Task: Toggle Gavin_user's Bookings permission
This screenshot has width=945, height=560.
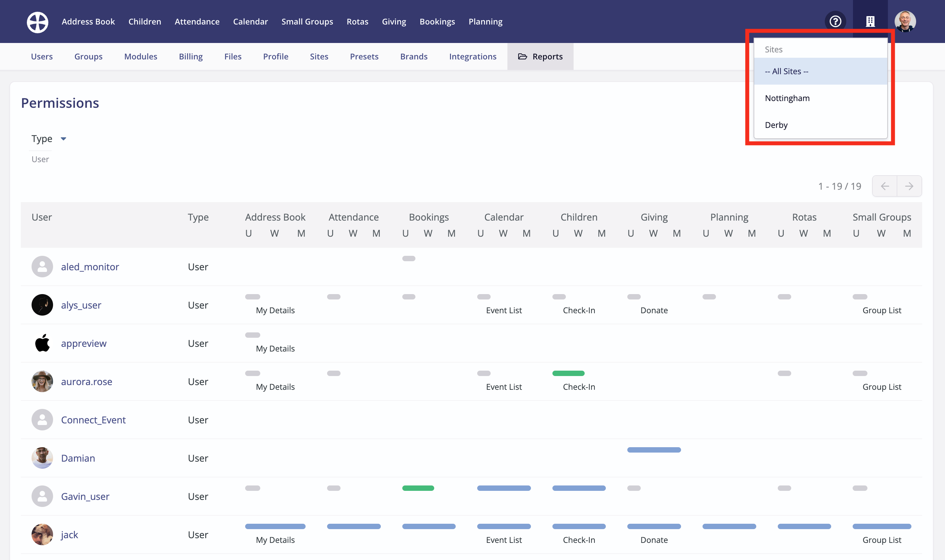Action: click(418, 488)
